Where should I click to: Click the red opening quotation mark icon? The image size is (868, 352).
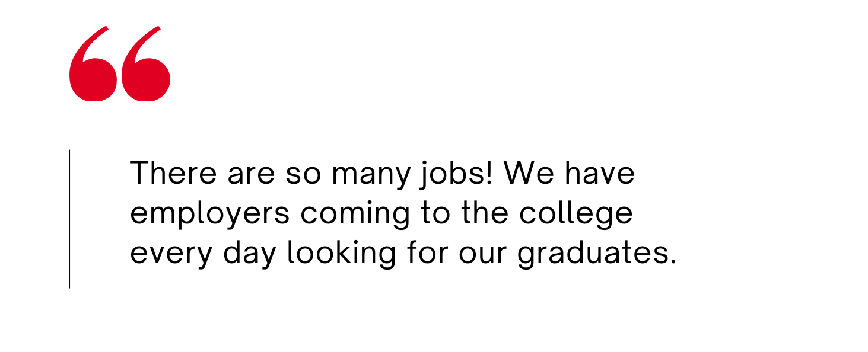coord(120,64)
